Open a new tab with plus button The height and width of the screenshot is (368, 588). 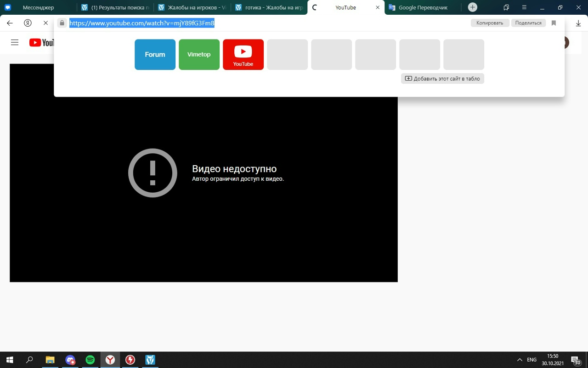click(472, 7)
